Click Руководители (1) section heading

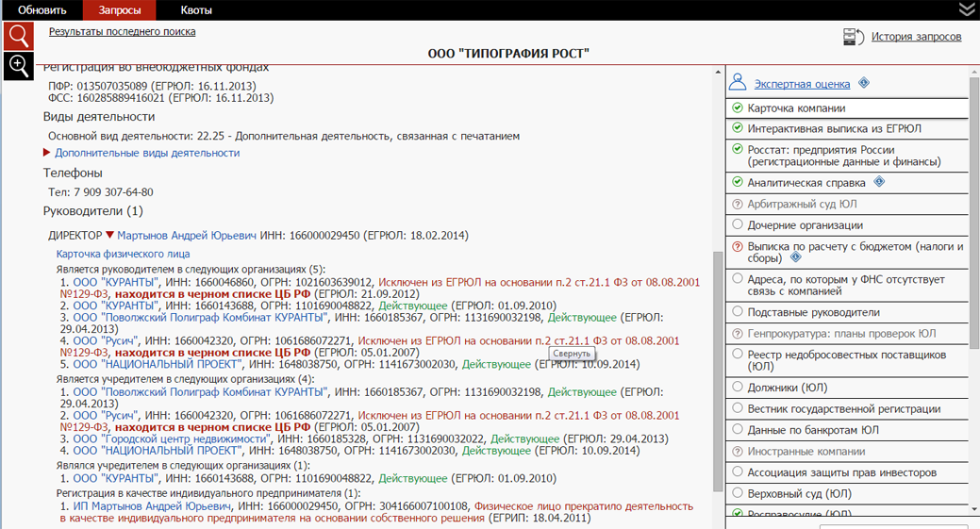pos(93,211)
